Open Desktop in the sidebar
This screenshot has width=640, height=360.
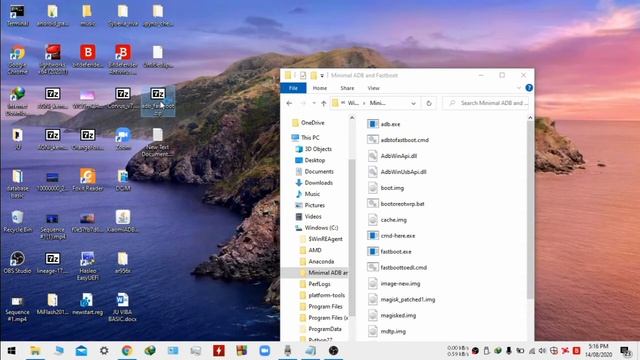[x=310, y=160]
